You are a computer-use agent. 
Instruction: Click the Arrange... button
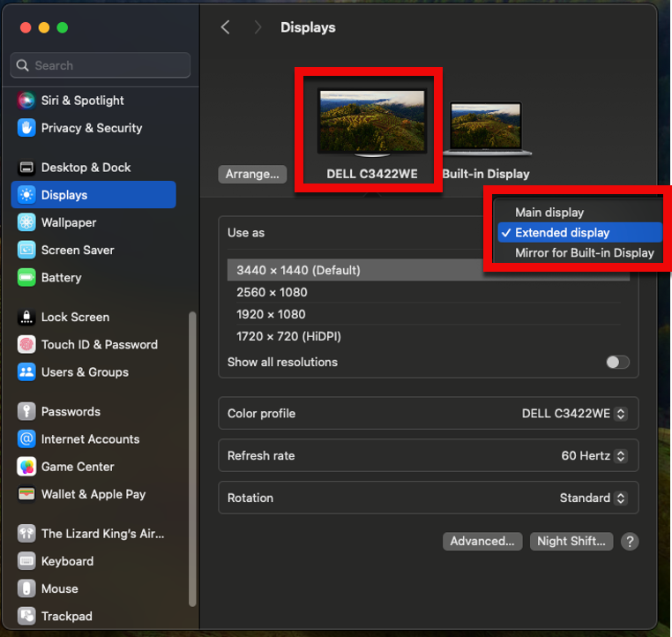(x=251, y=174)
